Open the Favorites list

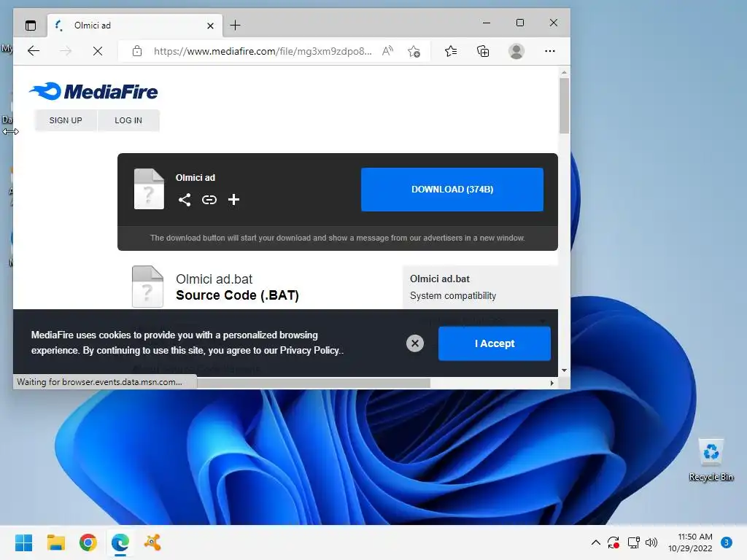point(451,51)
